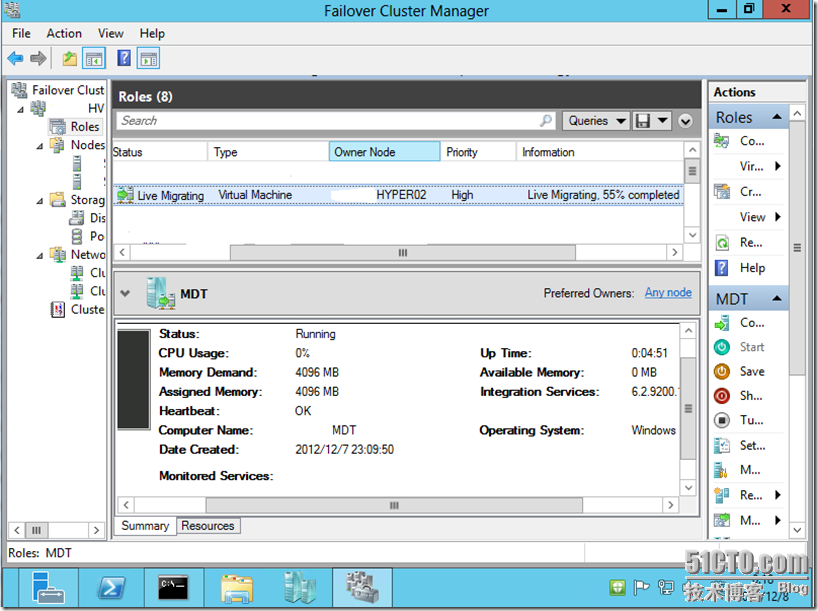Click the details pane horizontal scrollbar thumb
The width and height of the screenshot is (818, 611).
coord(394,505)
